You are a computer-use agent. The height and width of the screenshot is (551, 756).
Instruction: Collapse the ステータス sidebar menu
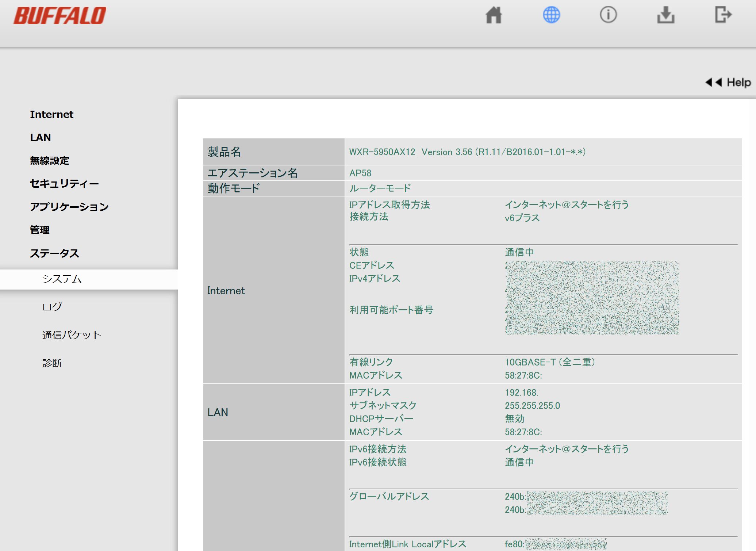coord(54,253)
